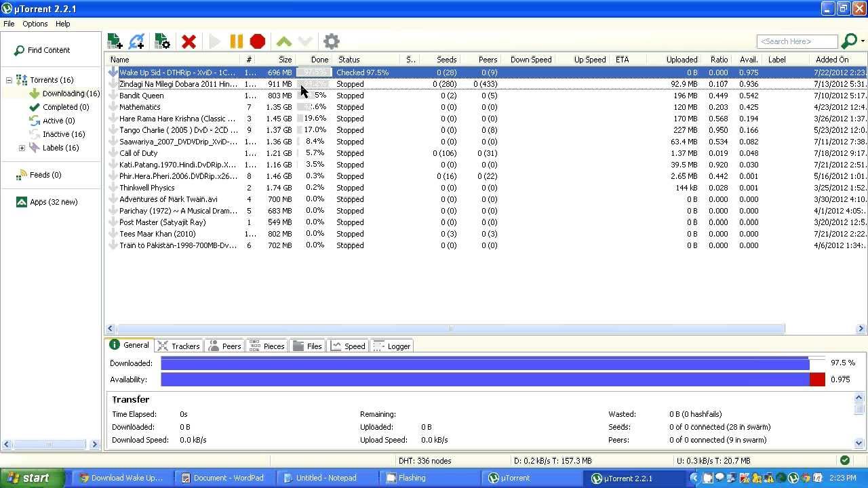Click the red X Remove torrent icon
This screenshot has height=488, width=868.
(189, 42)
